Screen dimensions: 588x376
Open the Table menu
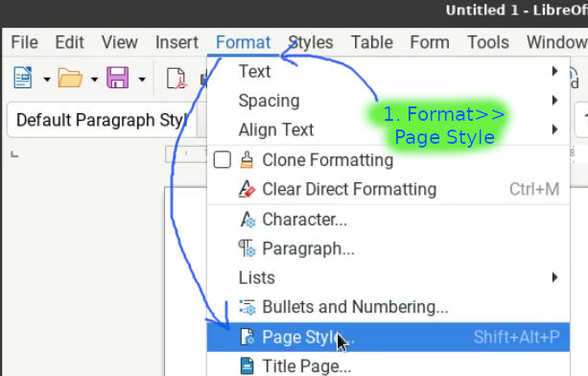(371, 42)
